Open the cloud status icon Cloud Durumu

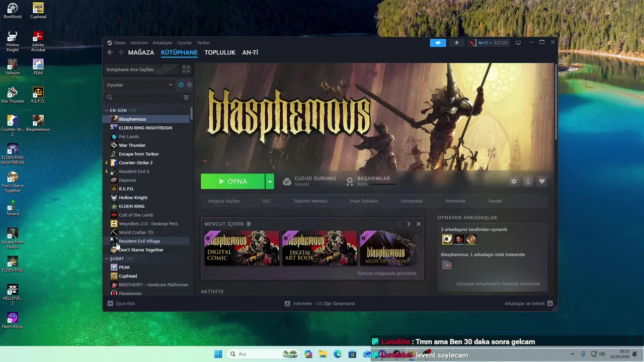point(287,182)
